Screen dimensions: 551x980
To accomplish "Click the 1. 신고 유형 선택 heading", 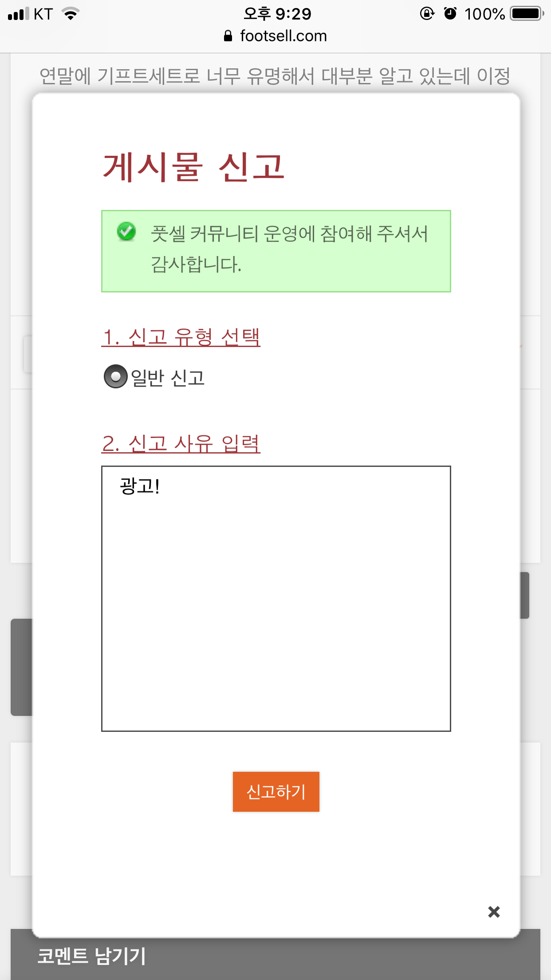I will [x=181, y=337].
